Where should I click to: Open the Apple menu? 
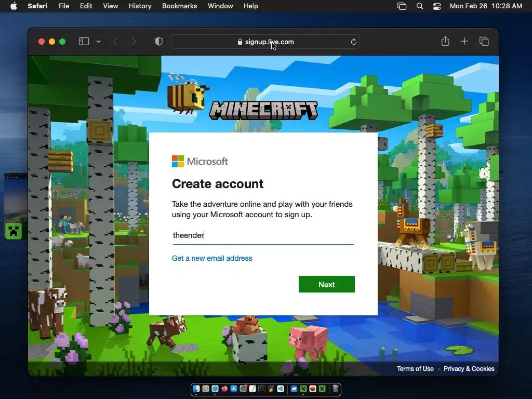coord(14,6)
